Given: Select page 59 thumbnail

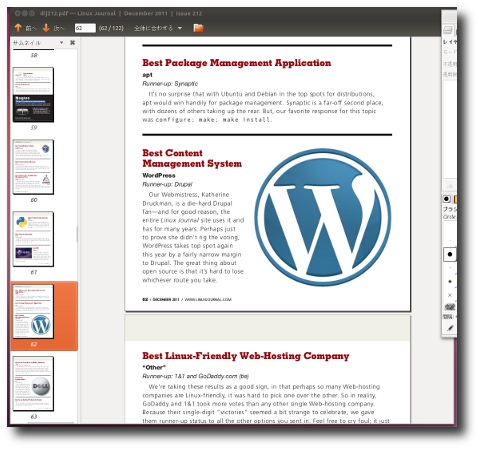Looking at the screenshot, I should point(33,95).
